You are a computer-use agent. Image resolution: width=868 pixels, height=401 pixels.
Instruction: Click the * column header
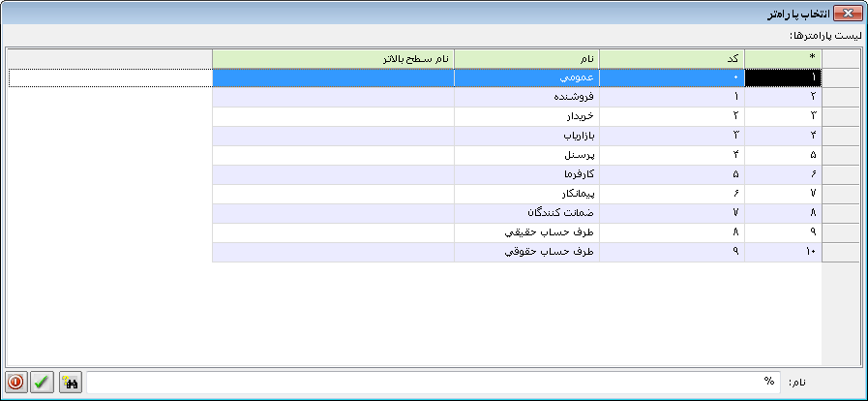pos(783,58)
